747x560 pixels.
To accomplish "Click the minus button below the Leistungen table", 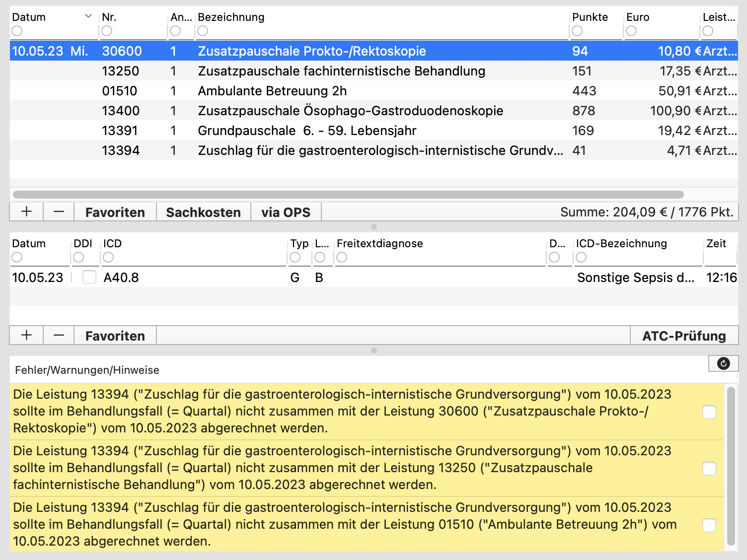I will (x=59, y=212).
